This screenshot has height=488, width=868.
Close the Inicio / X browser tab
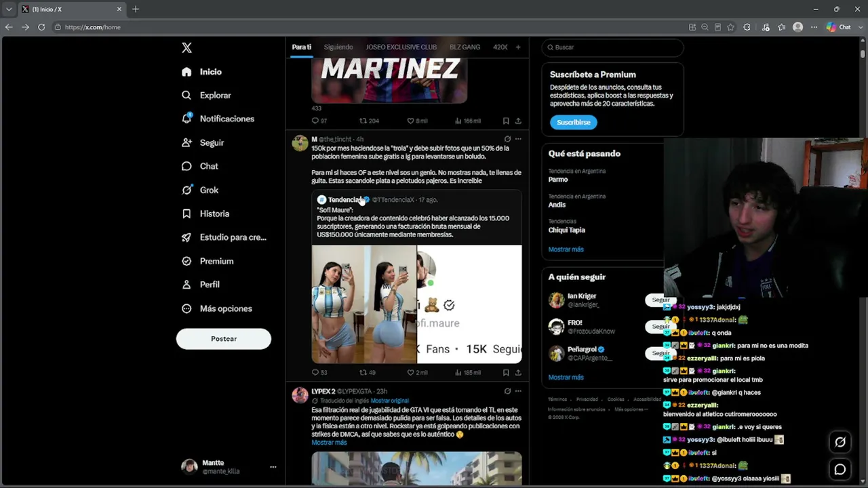coord(119,9)
